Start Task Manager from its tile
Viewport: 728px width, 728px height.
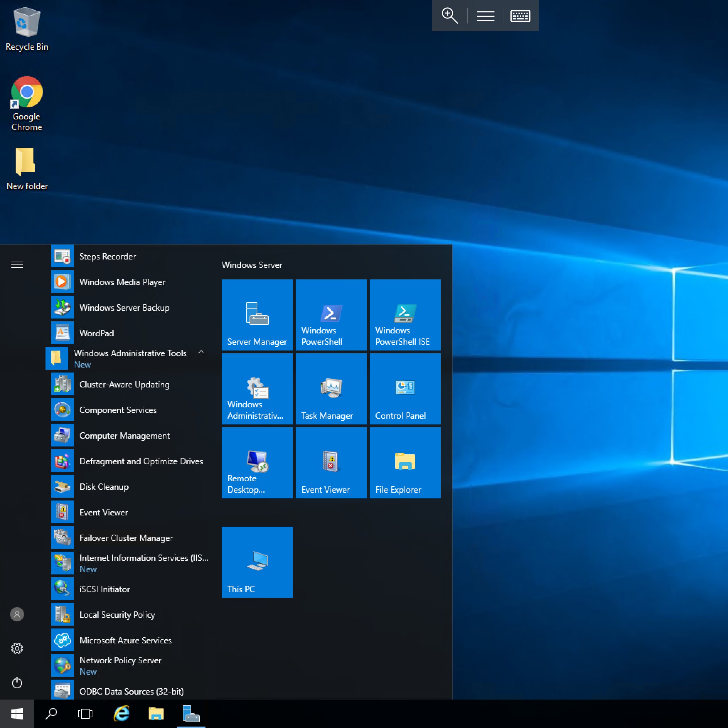pos(331,389)
